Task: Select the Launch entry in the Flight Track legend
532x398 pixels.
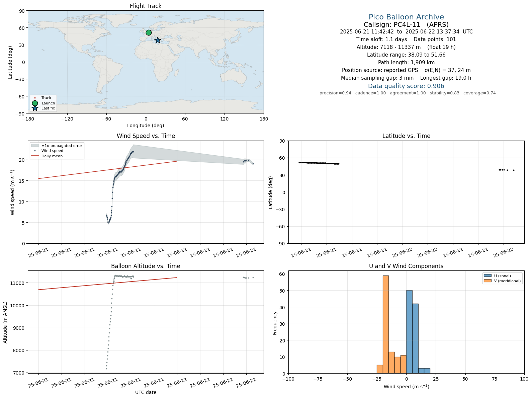Action: (x=43, y=103)
